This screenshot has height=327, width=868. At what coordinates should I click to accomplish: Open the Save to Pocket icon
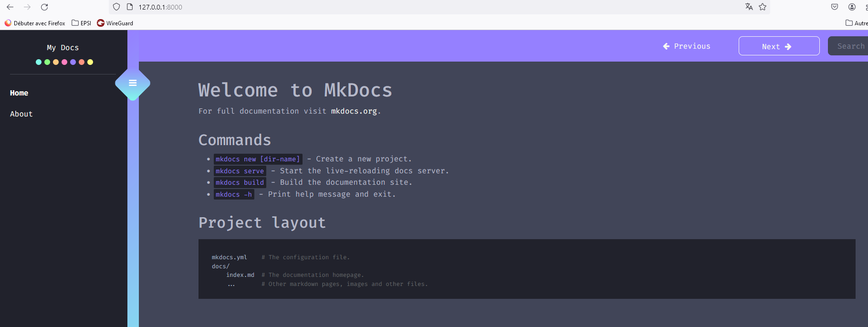tap(835, 7)
